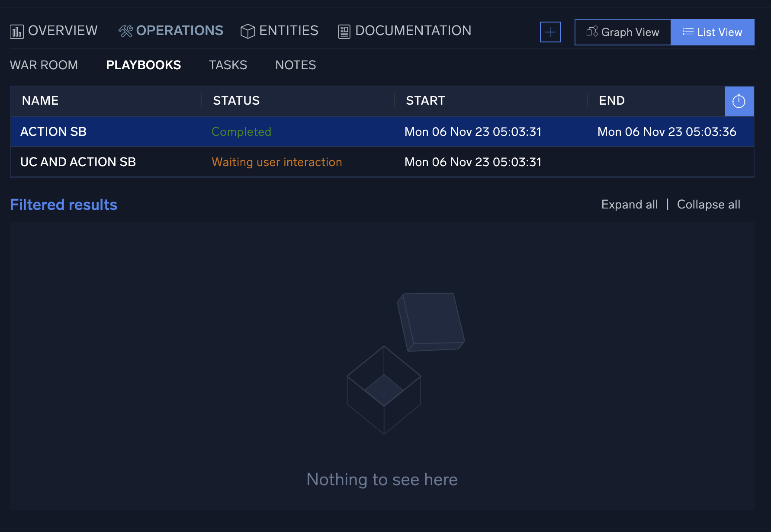Open the Documentation page icon
Image resolution: width=771 pixels, height=532 pixels.
344,31
